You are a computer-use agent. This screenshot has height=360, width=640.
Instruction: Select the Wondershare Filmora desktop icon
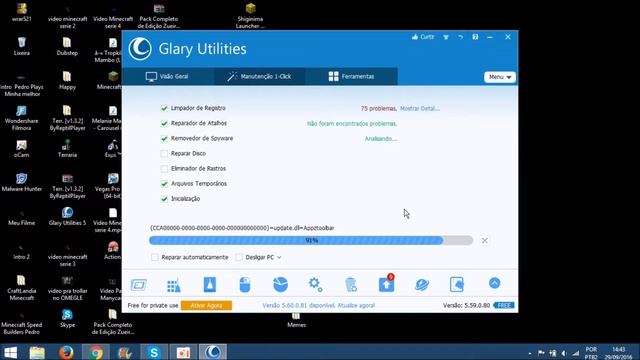click(22, 118)
